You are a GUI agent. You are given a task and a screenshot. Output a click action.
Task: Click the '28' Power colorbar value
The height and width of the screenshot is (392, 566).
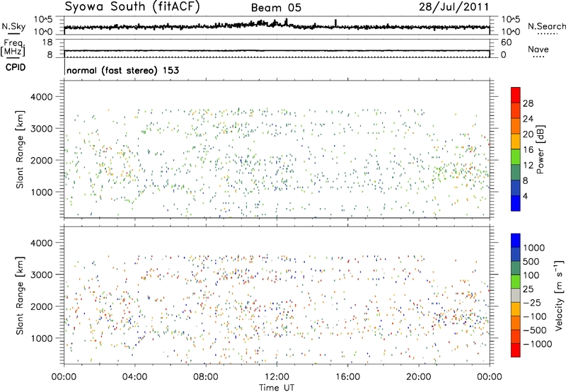(528, 103)
